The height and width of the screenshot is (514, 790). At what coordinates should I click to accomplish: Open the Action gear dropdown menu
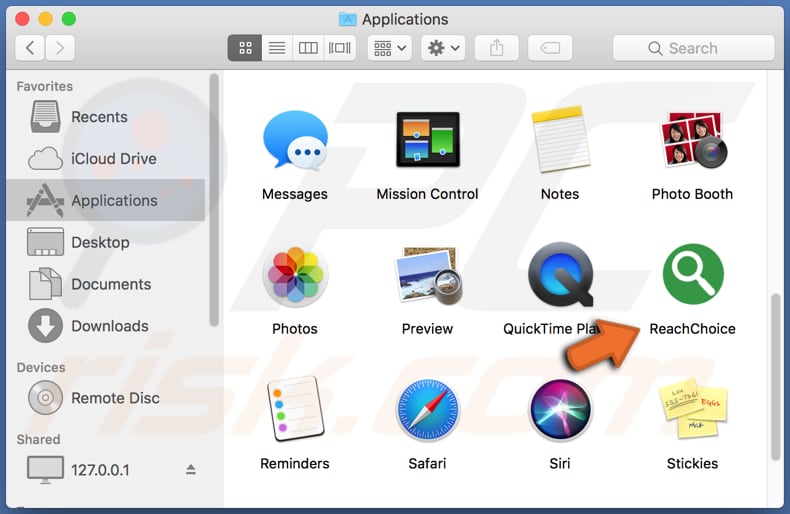(x=443, y=48)
